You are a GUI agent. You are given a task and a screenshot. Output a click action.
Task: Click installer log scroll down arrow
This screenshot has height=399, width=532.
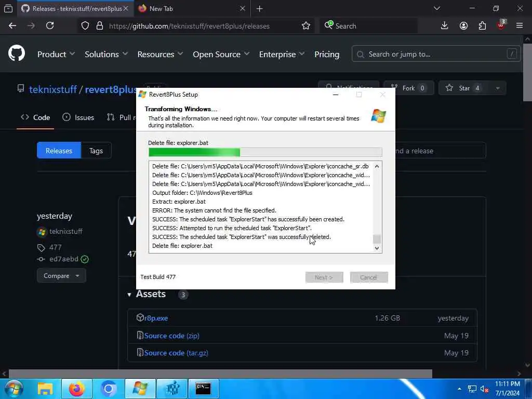click(377, 248)
